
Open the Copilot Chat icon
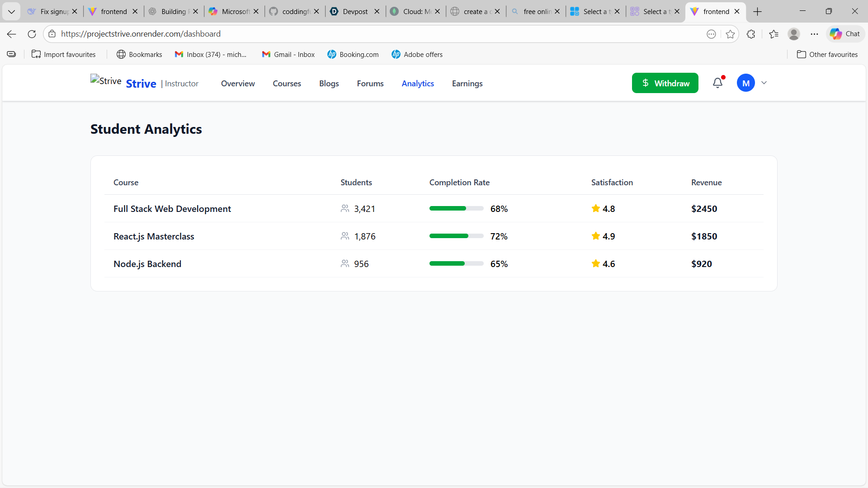pos(845,34)
